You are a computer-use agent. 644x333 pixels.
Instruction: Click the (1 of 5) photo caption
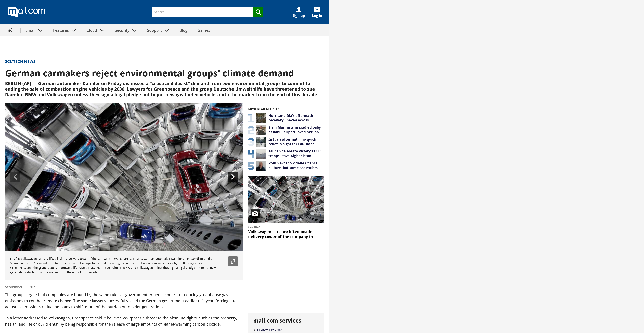point(113,265)
